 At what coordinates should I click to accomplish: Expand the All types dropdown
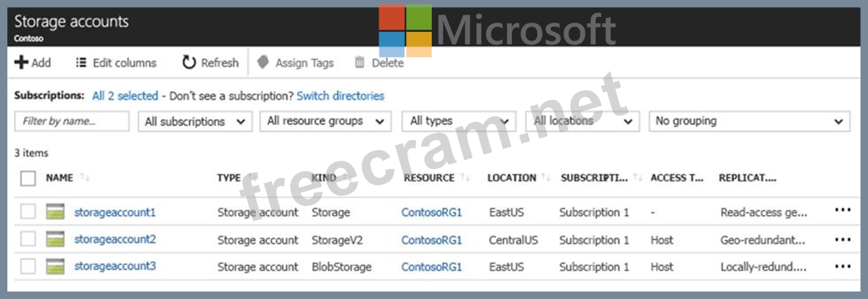click(459, 121)
